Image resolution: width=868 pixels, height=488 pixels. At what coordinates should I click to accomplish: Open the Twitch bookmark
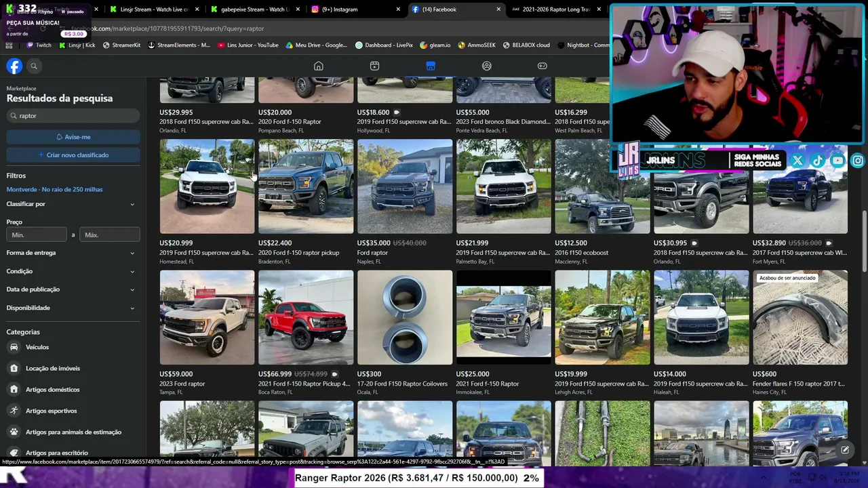pyautogui.click(x=39, y=45)
